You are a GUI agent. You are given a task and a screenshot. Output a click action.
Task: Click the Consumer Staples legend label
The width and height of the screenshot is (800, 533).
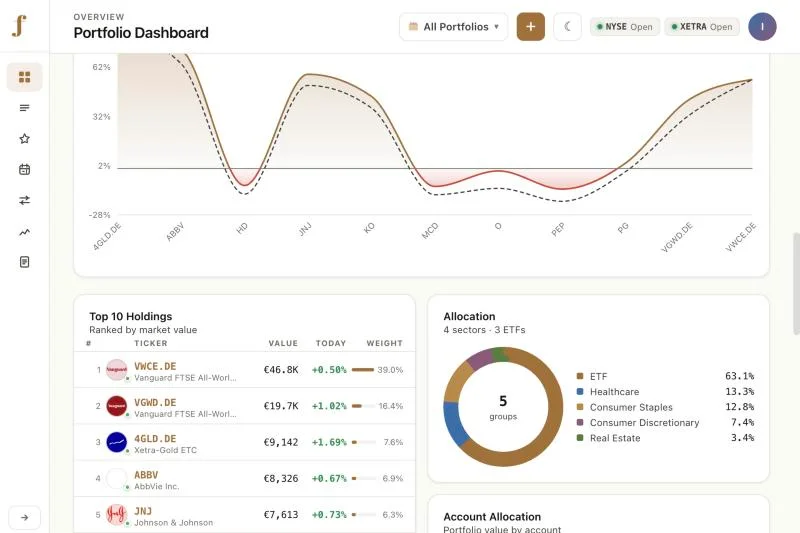631,407
